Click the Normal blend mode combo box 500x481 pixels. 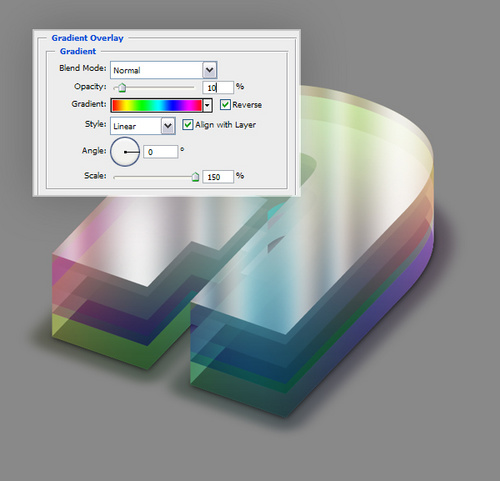coord(164,70)
